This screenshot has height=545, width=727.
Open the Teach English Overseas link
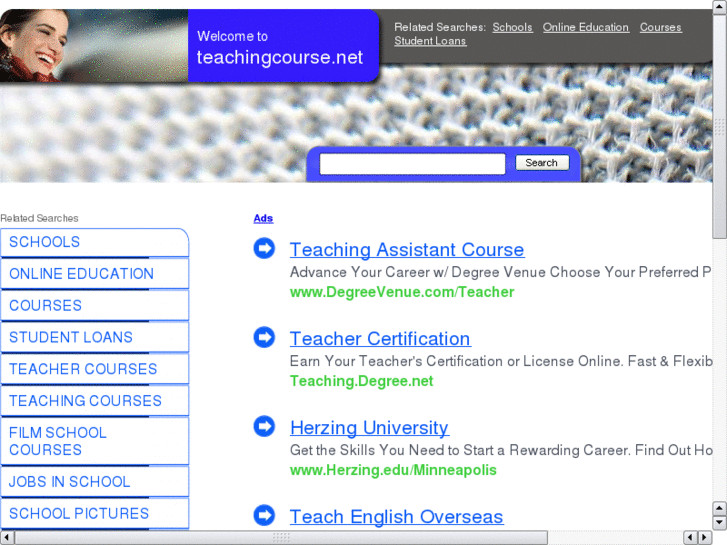coord(396,517)
